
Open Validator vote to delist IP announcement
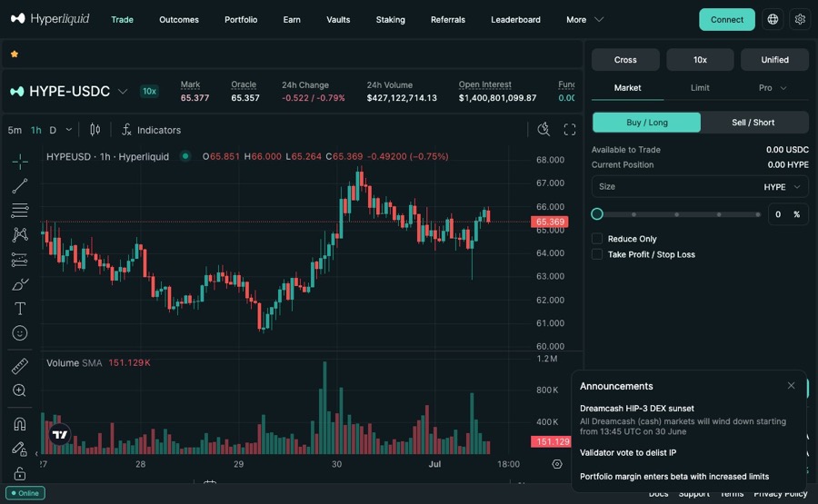tap(627, 453)
